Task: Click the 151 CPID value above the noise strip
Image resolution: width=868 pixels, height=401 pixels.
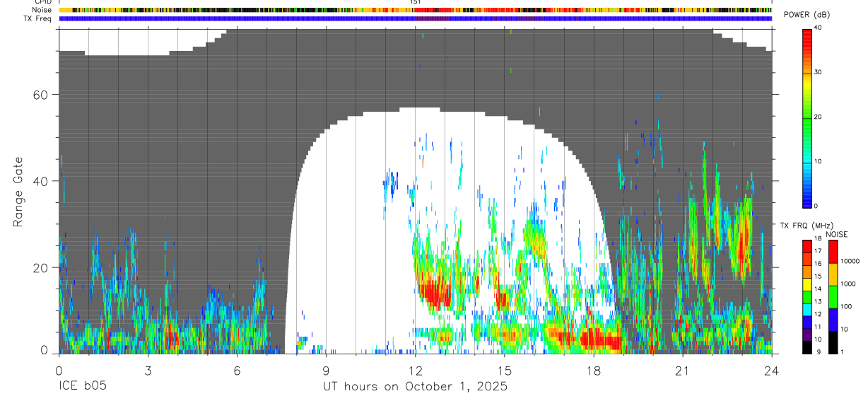Action: point(415,2)
